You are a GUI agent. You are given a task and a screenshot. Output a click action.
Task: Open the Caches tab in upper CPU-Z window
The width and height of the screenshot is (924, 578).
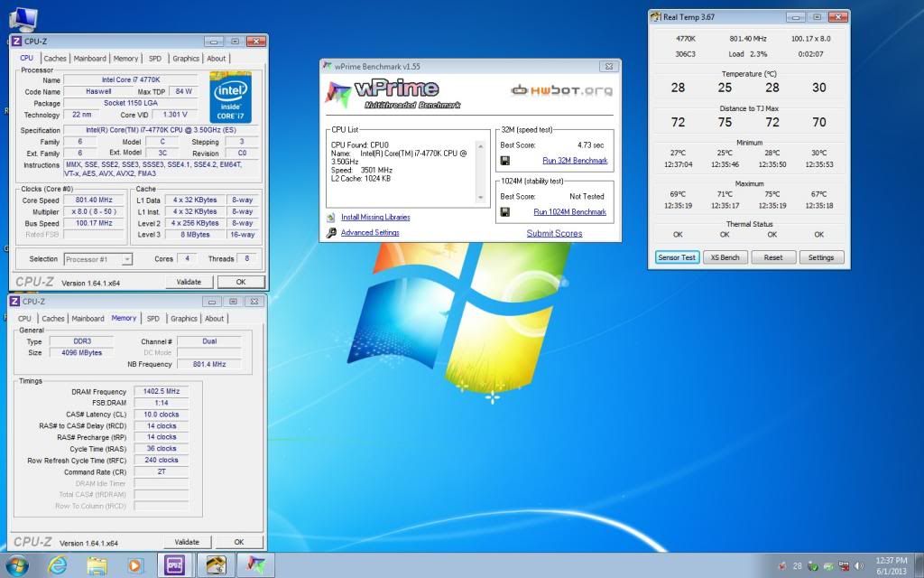[55, 59]
